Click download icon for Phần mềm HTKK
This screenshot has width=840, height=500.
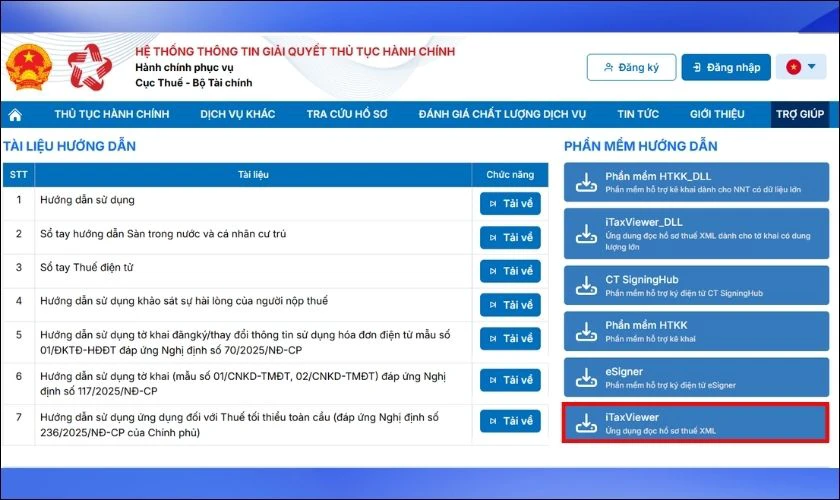[586, 332]
